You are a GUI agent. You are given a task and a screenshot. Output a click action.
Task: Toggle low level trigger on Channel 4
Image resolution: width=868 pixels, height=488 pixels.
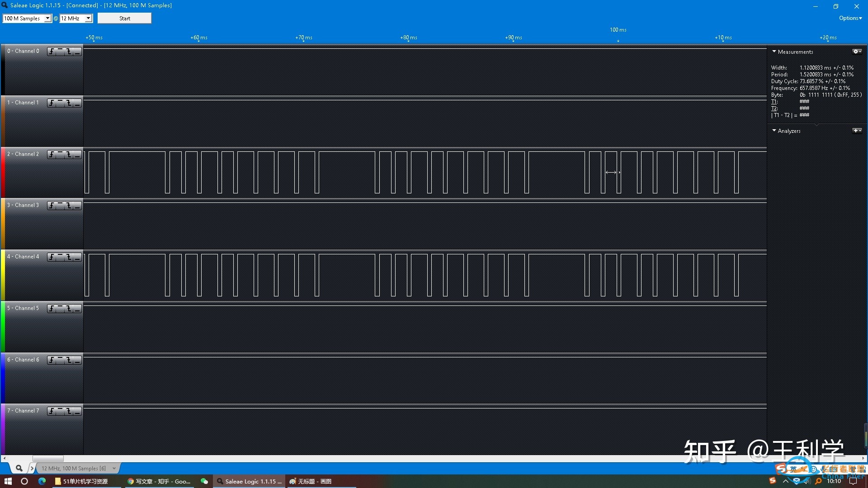(x=77, y=257)
